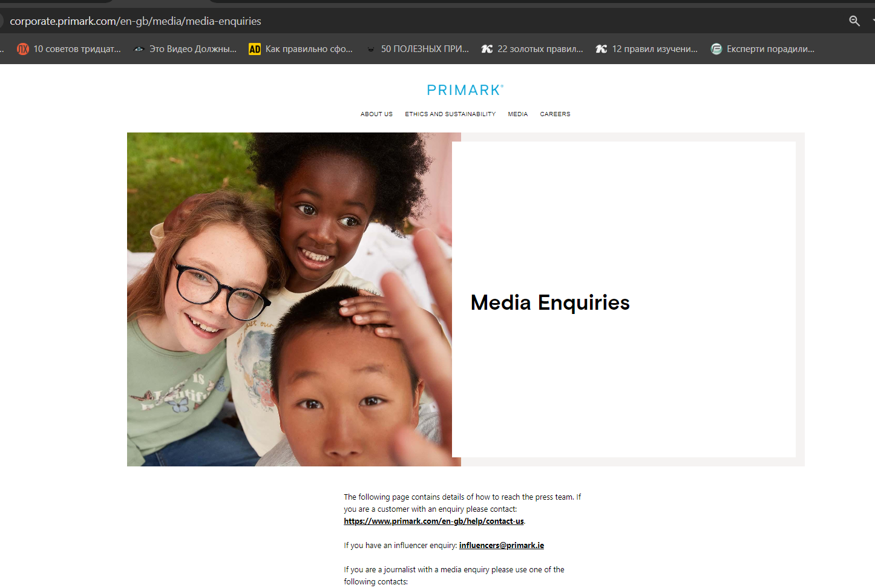Click the 'If you have an influencer enquiry' text
The width and height of the screenshot is (875, 588).
(400, 546)
